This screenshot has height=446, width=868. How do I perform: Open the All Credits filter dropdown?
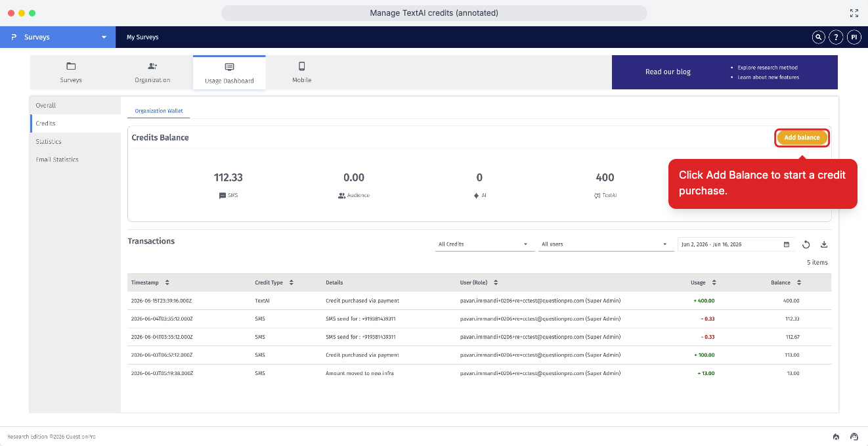tap(483, 244)
